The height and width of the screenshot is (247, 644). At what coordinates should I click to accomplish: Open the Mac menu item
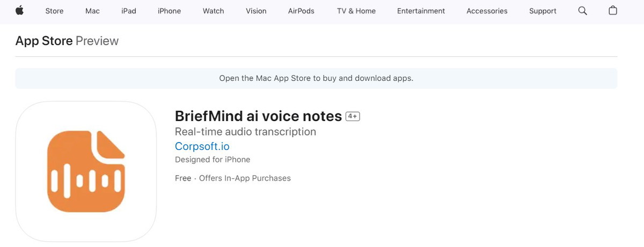coord(92,11)
